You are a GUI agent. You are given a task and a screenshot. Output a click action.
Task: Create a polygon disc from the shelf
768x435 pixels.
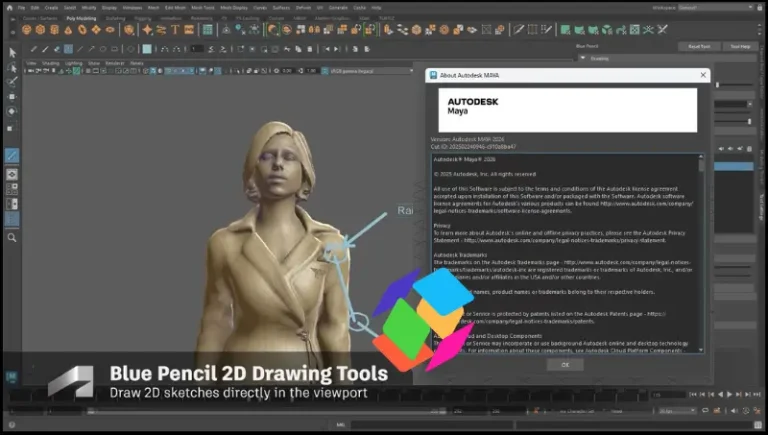(110, 30)
